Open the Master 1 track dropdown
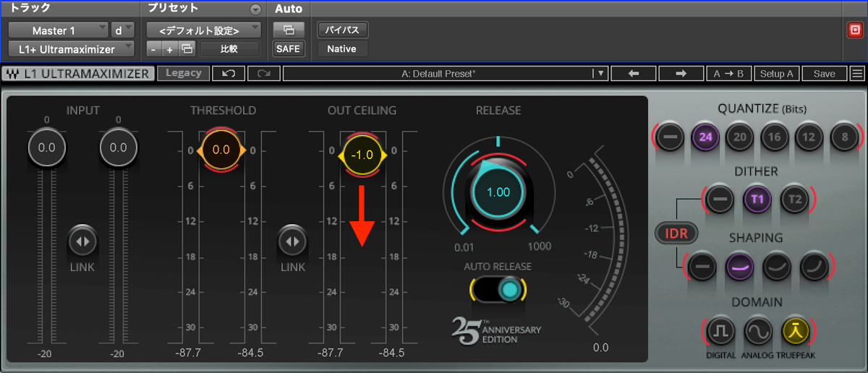 tap(58, 30)
